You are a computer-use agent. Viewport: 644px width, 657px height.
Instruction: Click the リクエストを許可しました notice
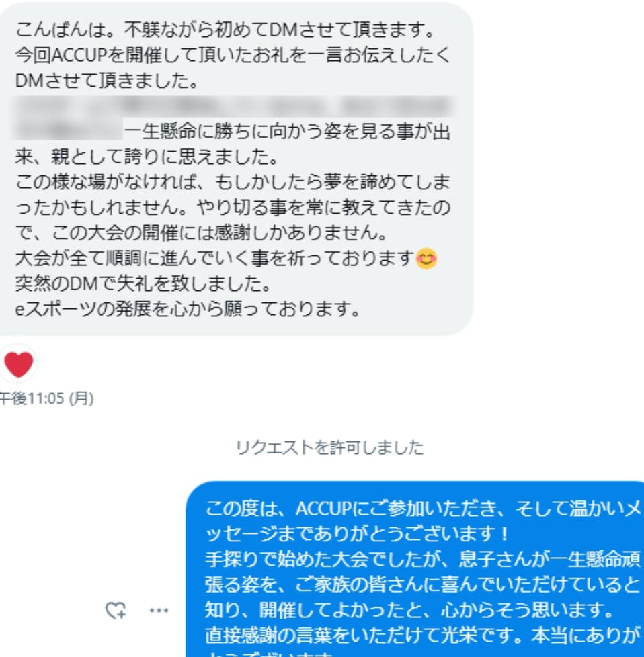click(329, 447)
